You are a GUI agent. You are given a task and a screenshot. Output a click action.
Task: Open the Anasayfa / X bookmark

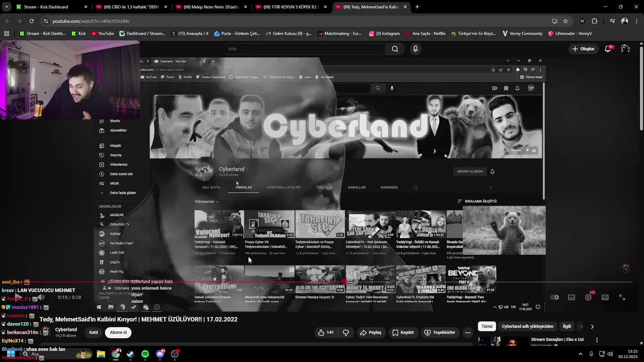(190, 34)
